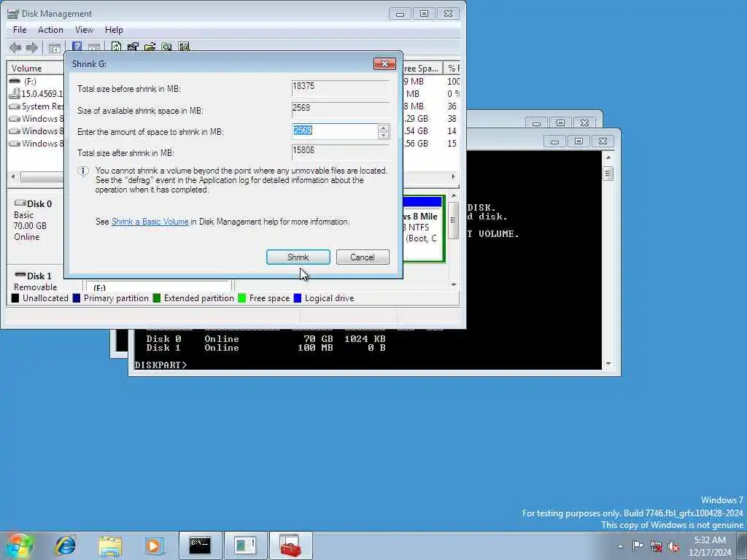
Task: Click the taskbar clock showing 5:32 AM
Action: [x=709, y=545]
